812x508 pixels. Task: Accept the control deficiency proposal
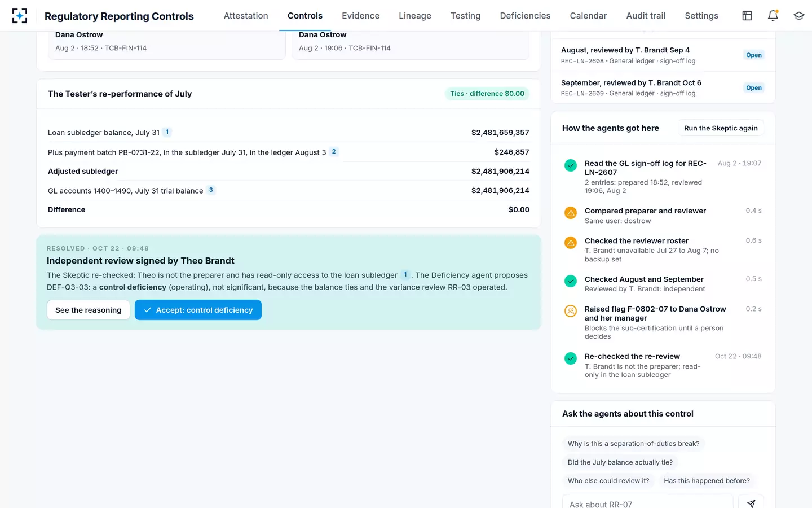point(198,310)
